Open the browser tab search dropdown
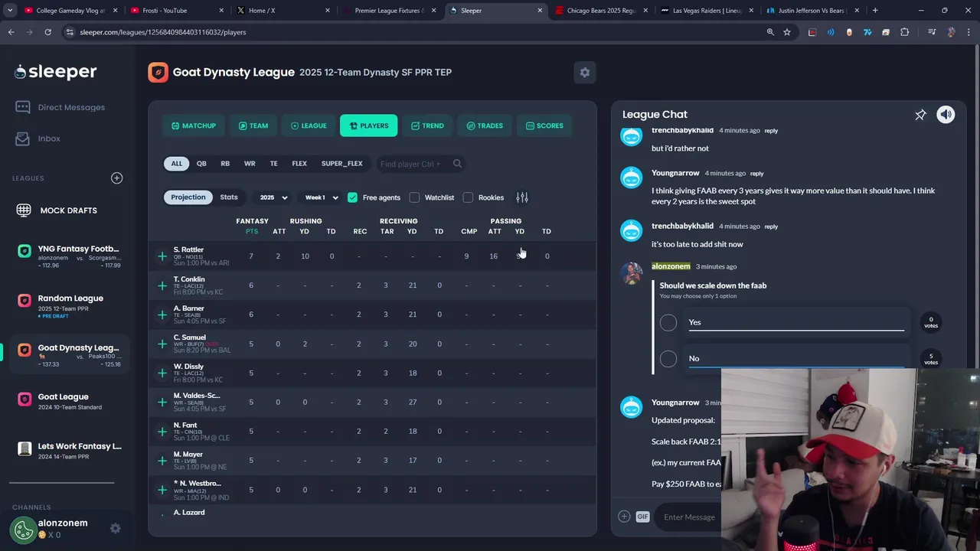This screenshot has height=551, width=980. [10, 11]
